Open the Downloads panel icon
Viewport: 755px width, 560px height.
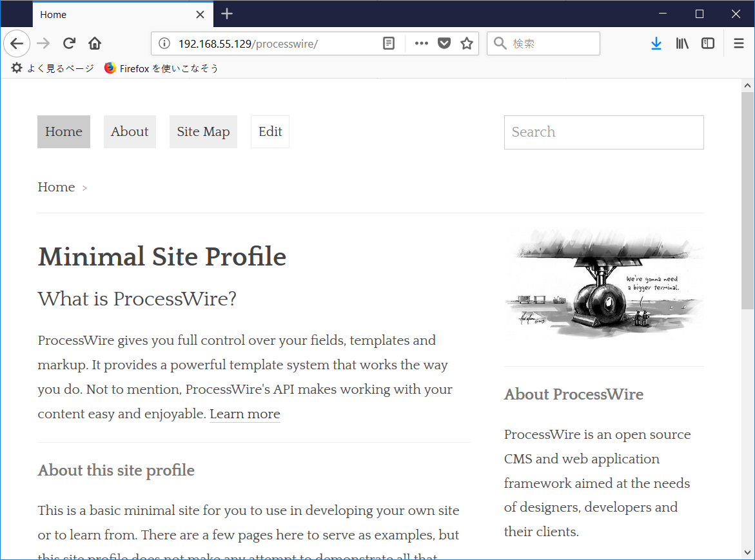pos(656,43)
